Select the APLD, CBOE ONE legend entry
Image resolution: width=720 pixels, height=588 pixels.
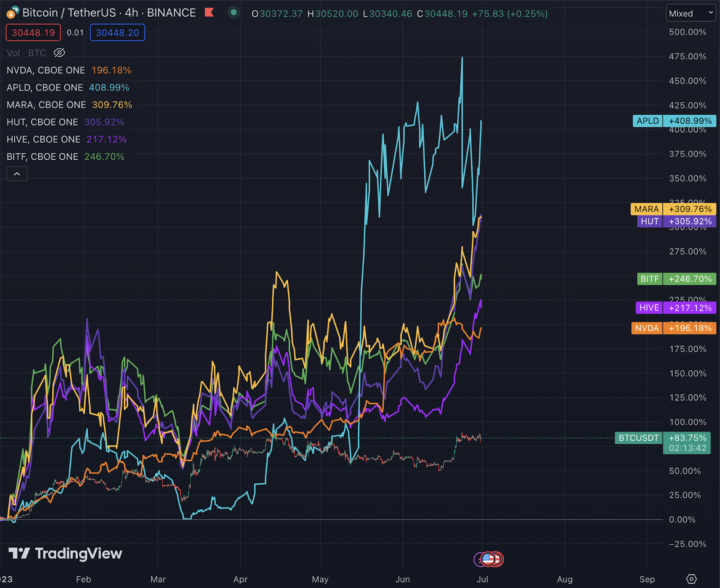click(x=68, y=88)
